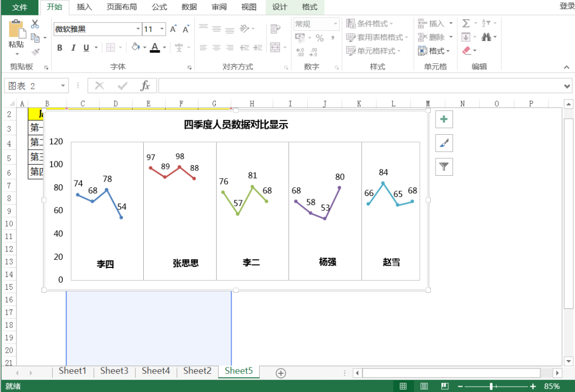Viewport: 575px width, 392px height.
Task: Click in the formula bar input
Action: [x=361, y=86]
